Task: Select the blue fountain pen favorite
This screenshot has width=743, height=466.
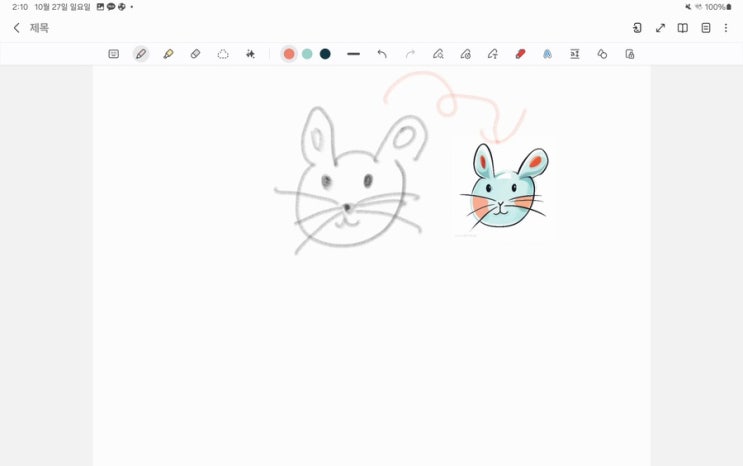Action: [547, 54]
